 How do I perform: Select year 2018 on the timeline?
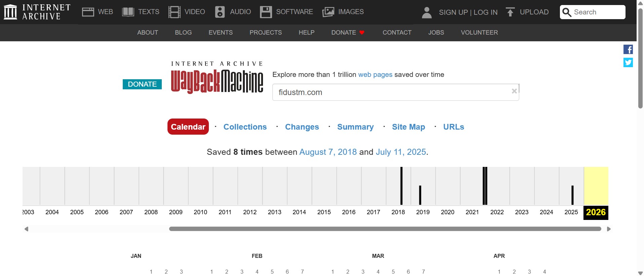(398, 212)
